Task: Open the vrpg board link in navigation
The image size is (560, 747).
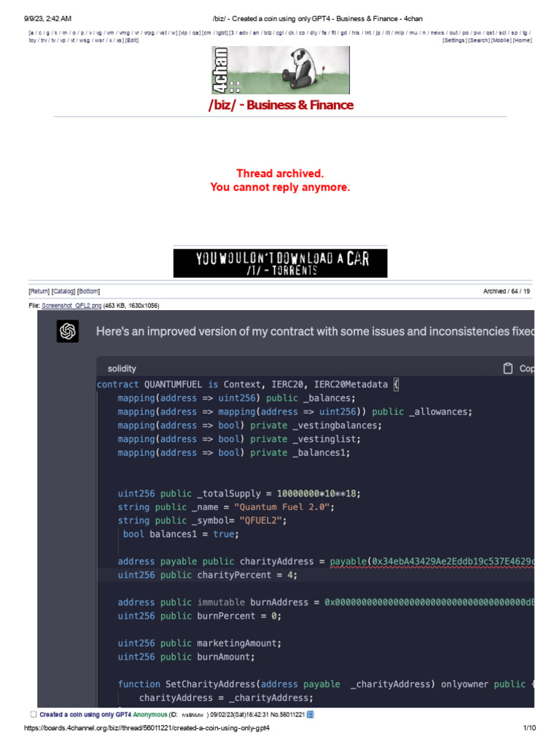Action: click(149, 33)
